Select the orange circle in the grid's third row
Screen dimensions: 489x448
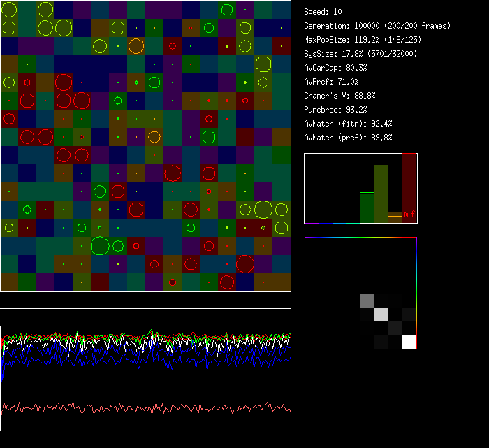[x=136, y=46]
